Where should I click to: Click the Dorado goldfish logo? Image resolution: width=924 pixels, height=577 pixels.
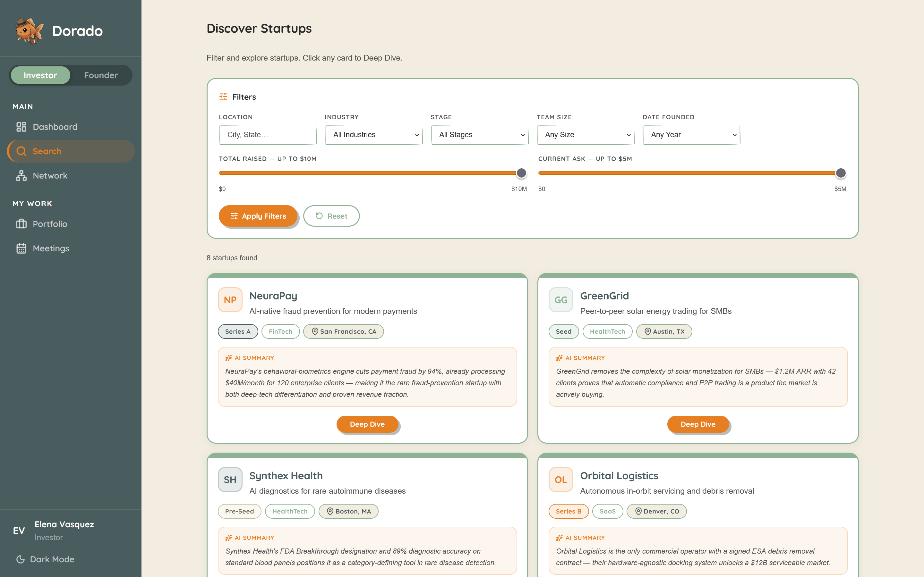tap(30, 31)
